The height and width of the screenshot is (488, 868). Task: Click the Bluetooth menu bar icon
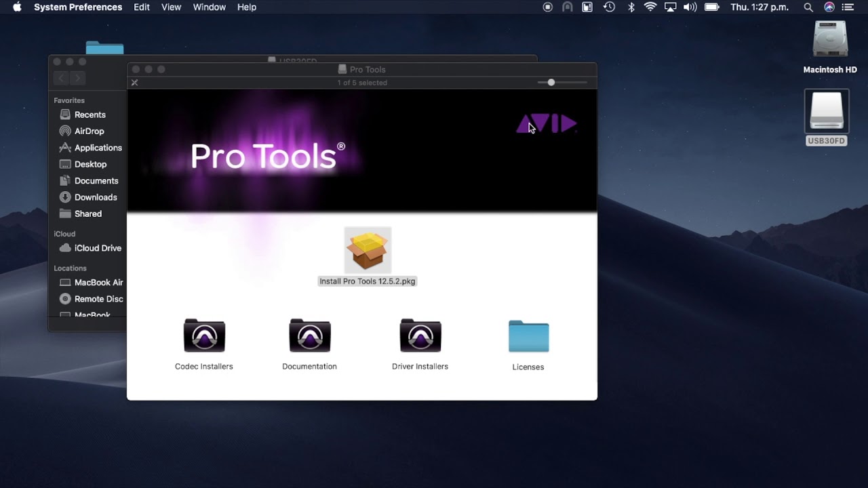pyautogui.click(x=631, y=7)
